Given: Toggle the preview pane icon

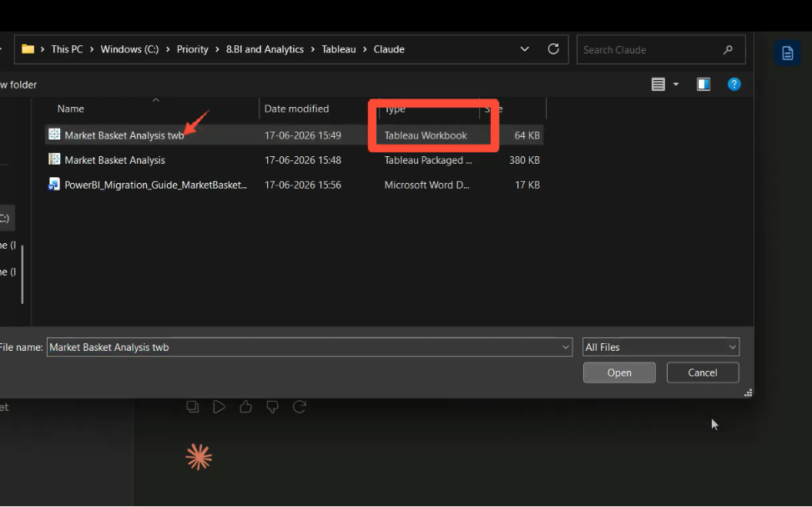Looking at the screenshot, I should point(704,84).
